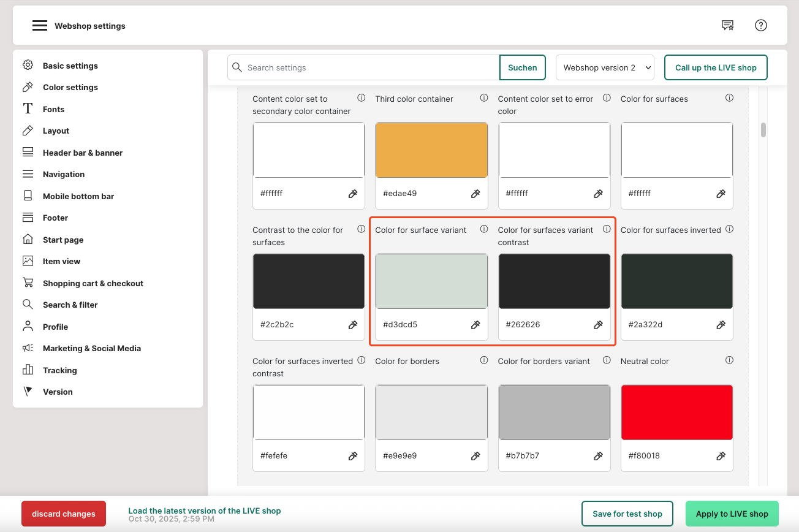Select Marketing & Social Media menu item

click(x=91, y=349)
